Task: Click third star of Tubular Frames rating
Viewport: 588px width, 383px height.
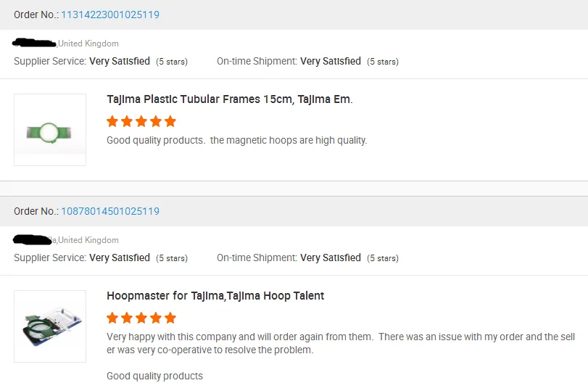Action: point(141,121)
